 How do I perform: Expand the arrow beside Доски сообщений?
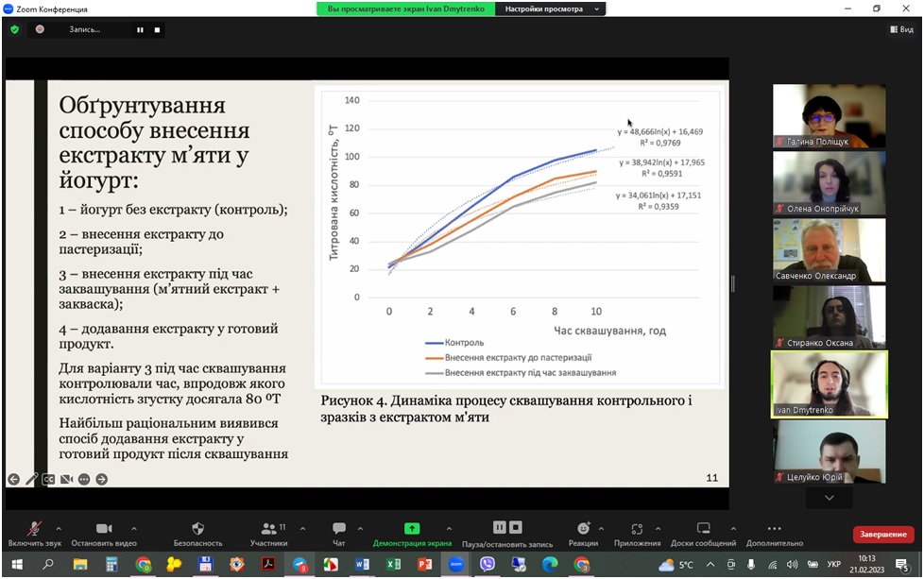click(733, 528)
